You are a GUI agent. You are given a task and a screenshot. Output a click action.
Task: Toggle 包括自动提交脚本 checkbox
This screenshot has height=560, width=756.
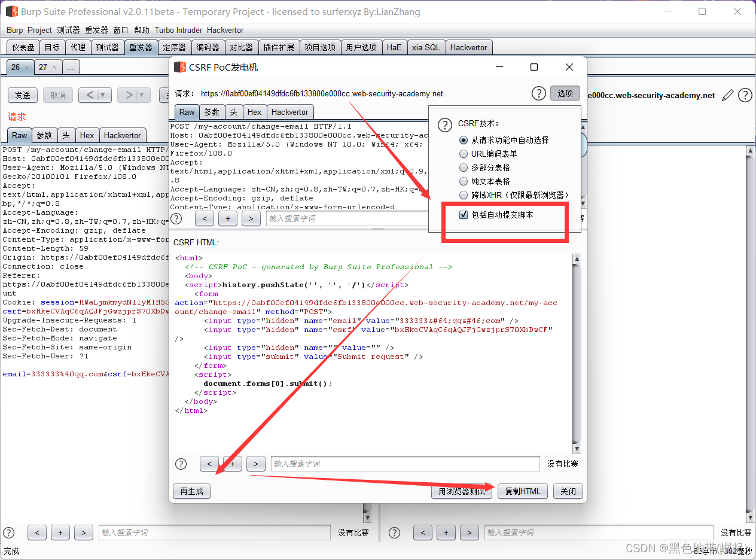click(x=464, y=215)
